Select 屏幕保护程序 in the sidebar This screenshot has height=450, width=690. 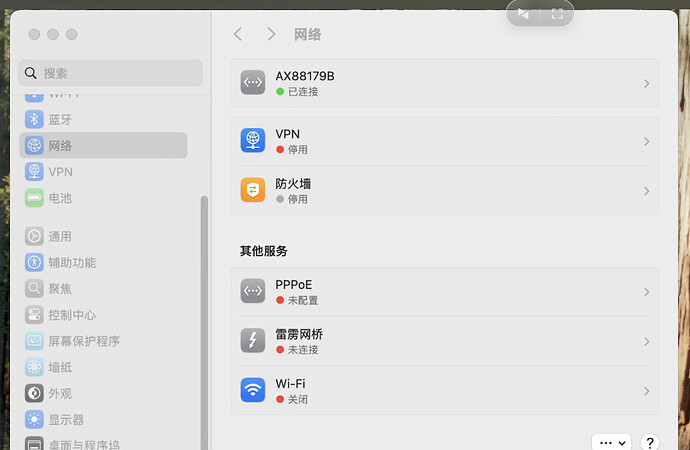(103, 341)
